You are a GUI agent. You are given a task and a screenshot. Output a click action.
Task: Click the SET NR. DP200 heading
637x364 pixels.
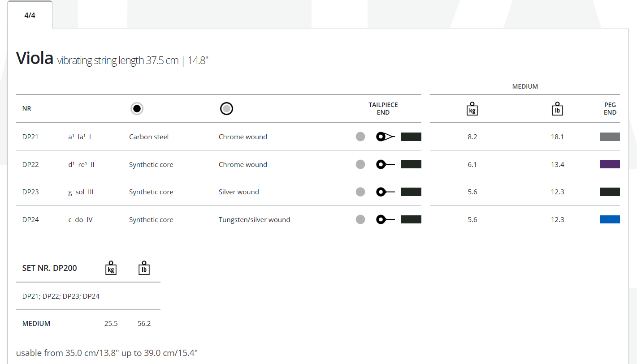click(49, 268)
